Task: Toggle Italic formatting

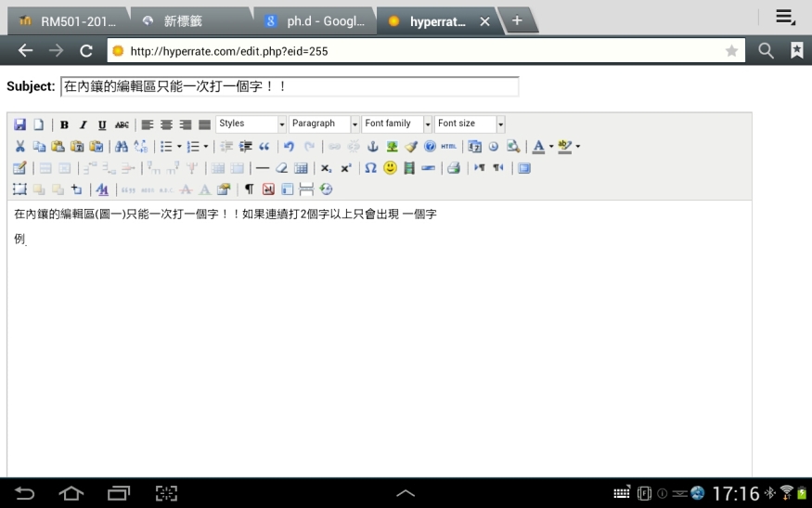Action: (83, 124)
